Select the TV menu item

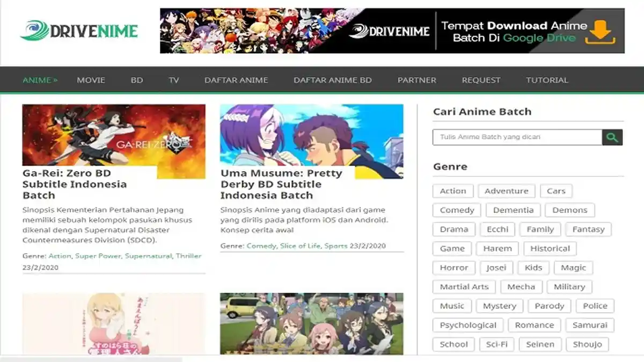click(173, 80)
